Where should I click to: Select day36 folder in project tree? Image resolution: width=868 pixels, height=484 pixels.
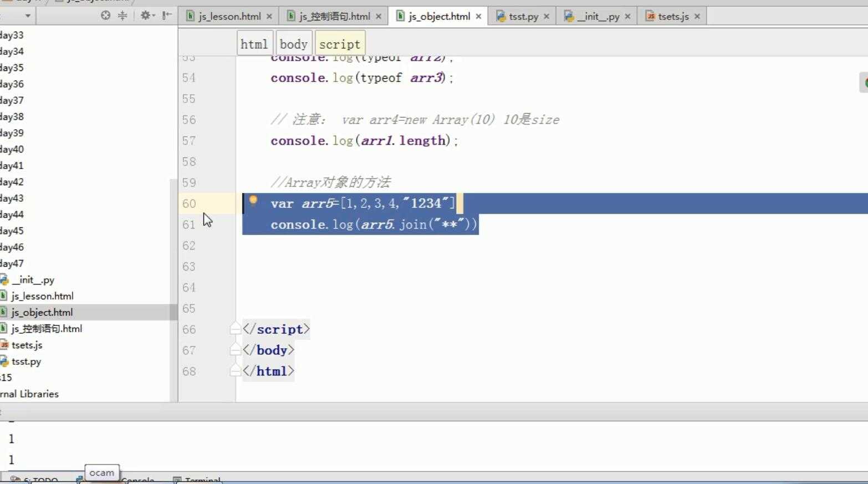12,84
